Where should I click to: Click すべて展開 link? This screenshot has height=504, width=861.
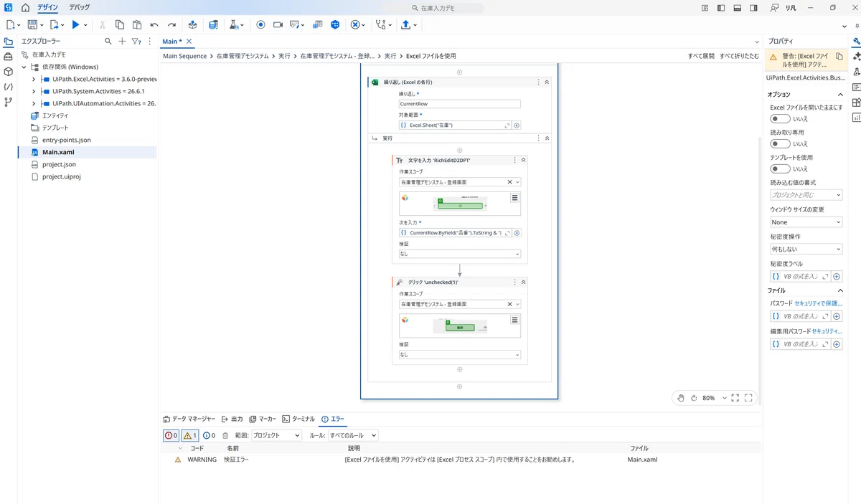701,56
